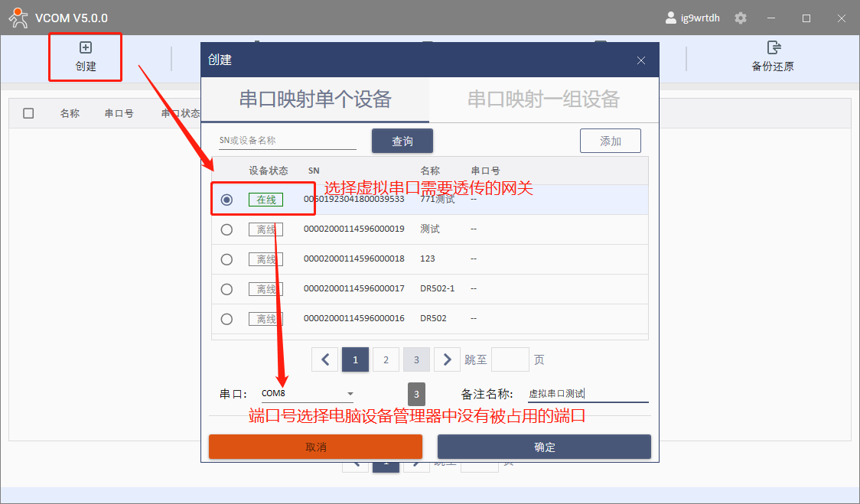Select radio button for device named 123
This screenshot has height=504, width=860.
coord(226,259)
